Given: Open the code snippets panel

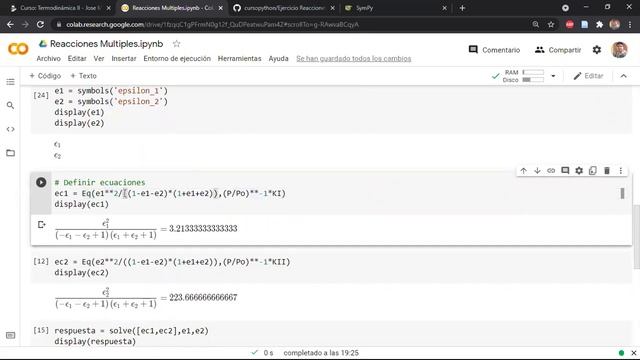Looking at the screenshot, I should (x=11, y=129).
